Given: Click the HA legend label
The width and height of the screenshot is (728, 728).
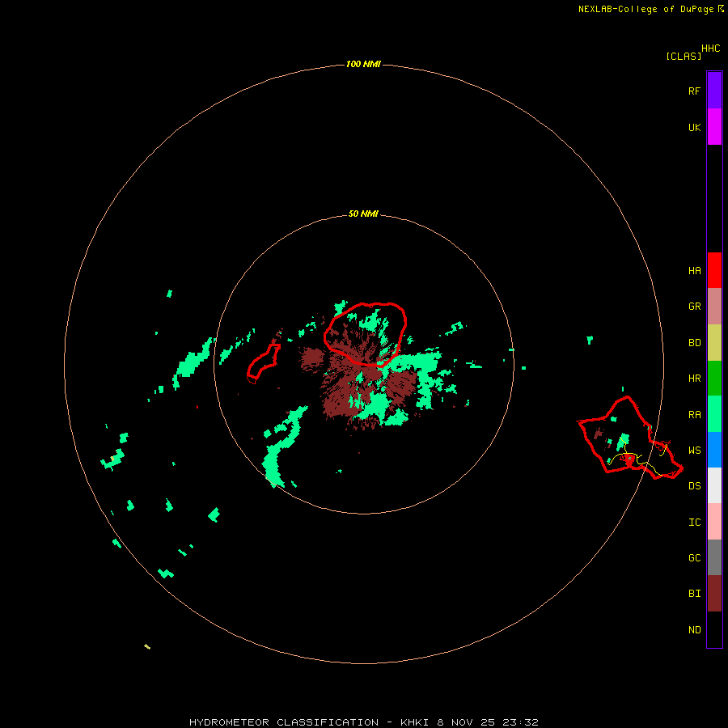Looking at the screenshot, I should point(694,271).
